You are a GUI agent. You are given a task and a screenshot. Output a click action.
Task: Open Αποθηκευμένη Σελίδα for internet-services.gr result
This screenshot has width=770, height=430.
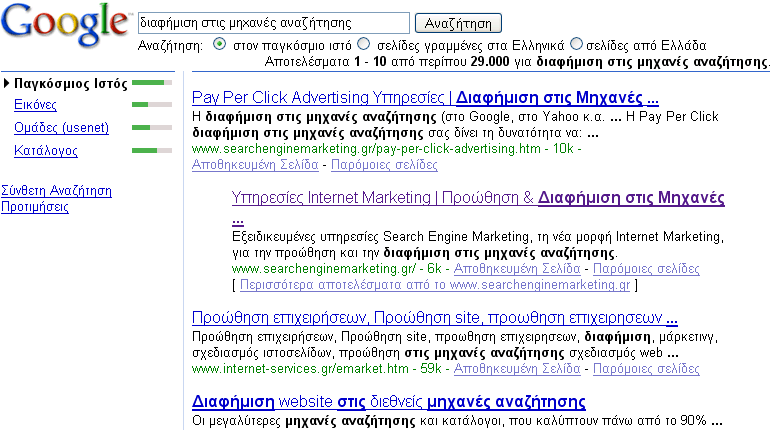[517, 369]
